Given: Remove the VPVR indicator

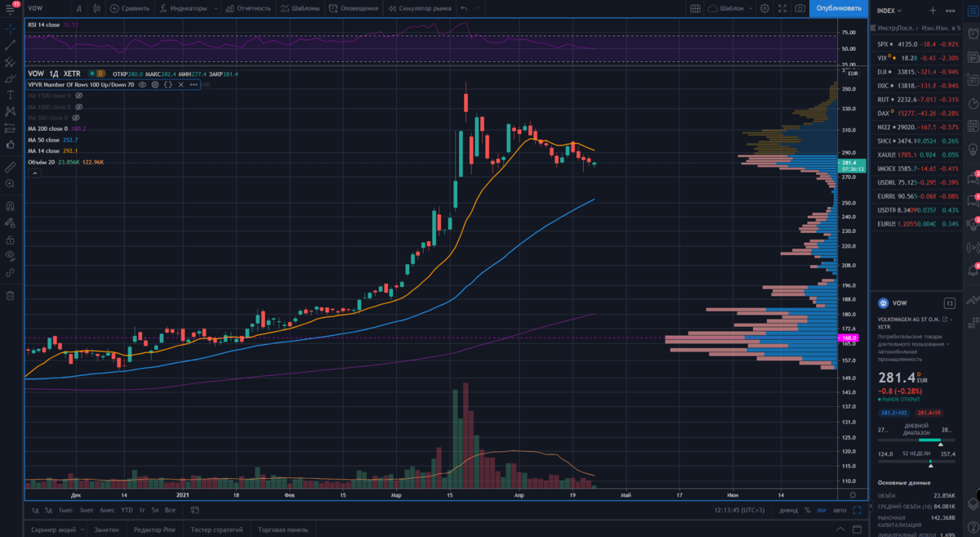Looking at the screenshot, I should (180, 84).
